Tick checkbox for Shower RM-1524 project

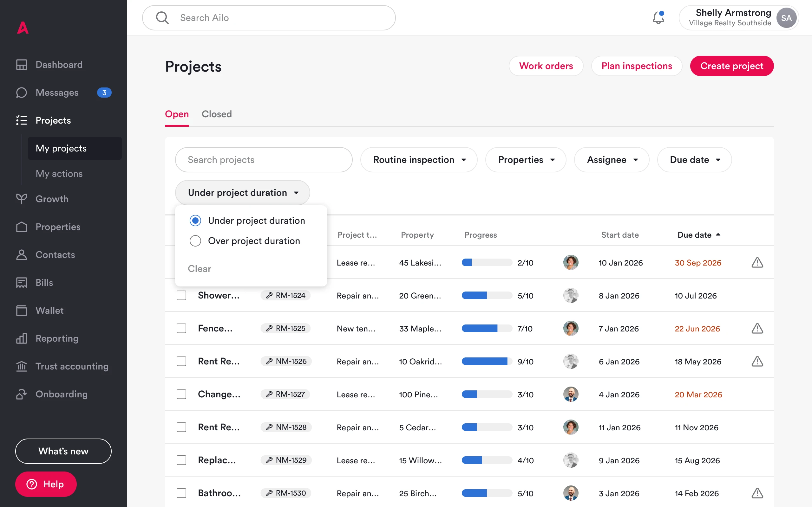pyautogui.click(x=181, y=295)
